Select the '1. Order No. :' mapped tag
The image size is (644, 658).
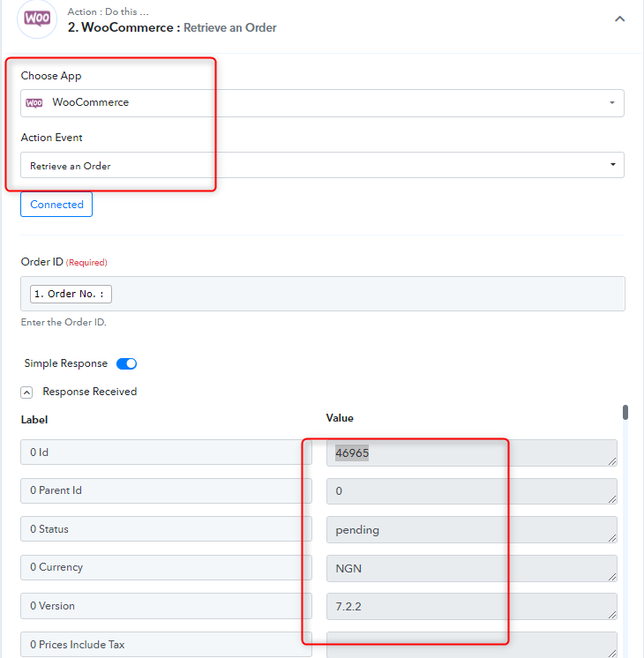(71, 294)
